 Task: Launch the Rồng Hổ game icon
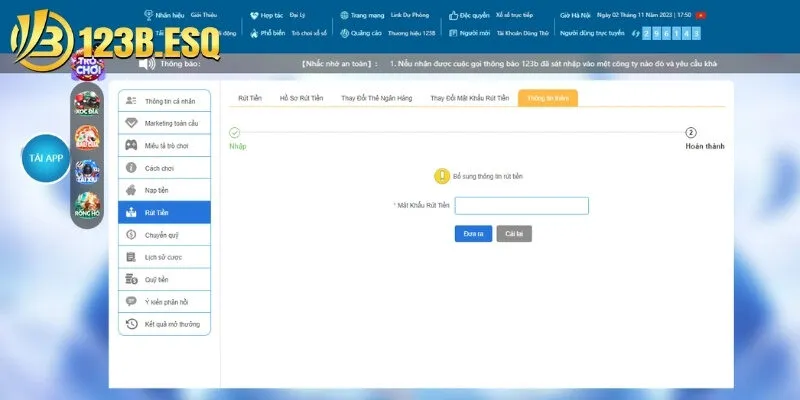pyautogui.click(x=87, y=204)
